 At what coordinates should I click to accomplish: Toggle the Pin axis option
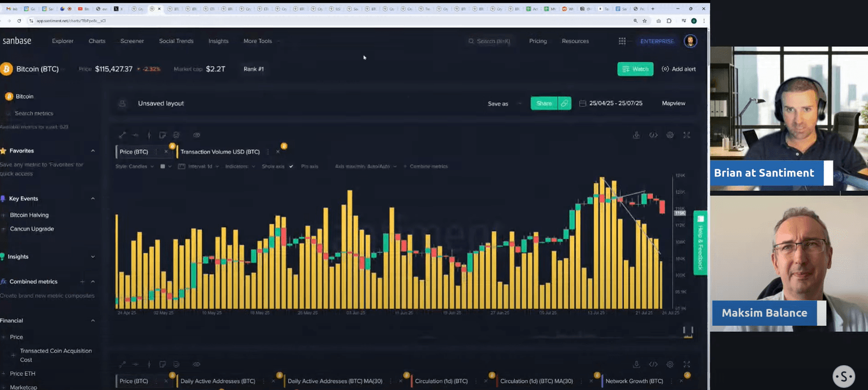309,166
